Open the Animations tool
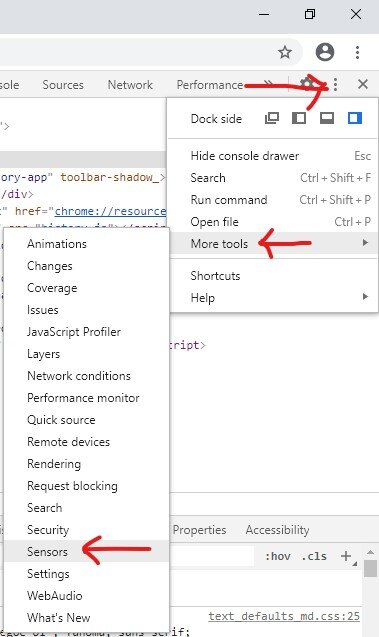Screen dimensions: 379x637 click(x=86, y=244)
